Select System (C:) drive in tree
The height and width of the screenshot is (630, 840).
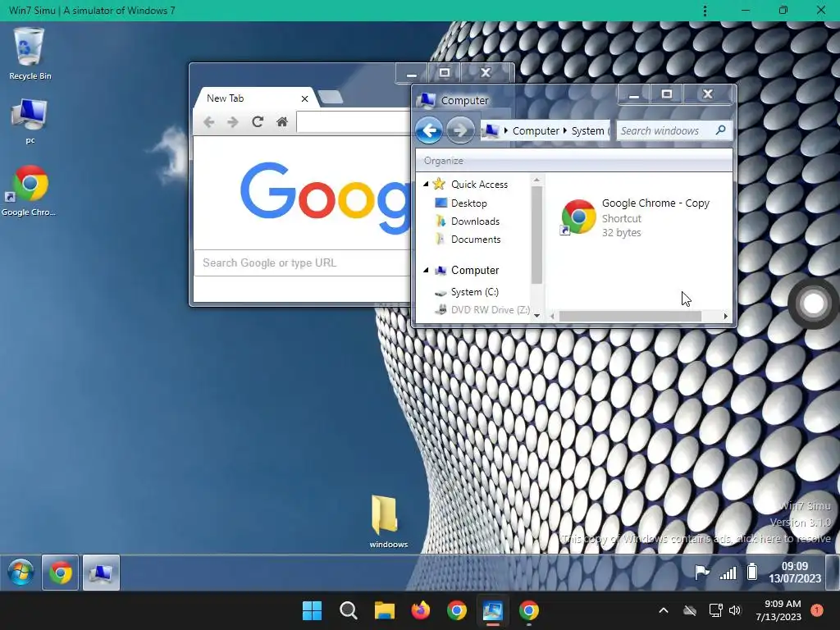[x=475, y=292]
